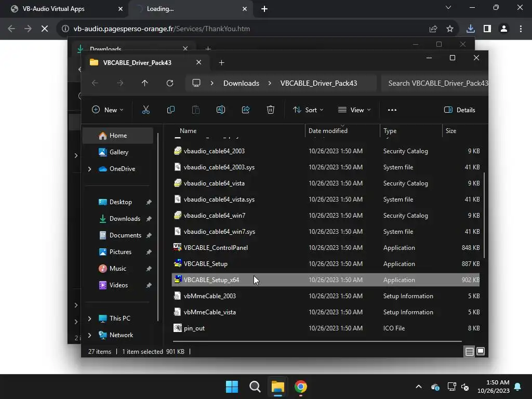The image size is (532, 399).
Task: Open the View dropdown
Action: coord(354,110)
